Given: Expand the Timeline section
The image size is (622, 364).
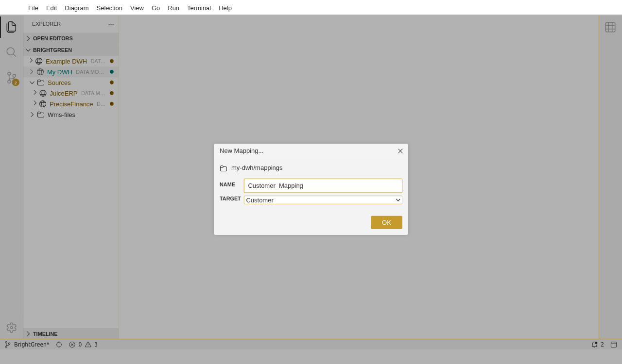Looking at the screenshot, I should pos(45,334).
